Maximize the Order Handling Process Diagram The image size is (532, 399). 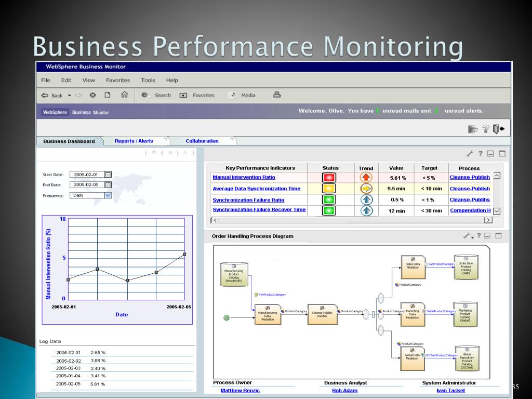(498, 235)
